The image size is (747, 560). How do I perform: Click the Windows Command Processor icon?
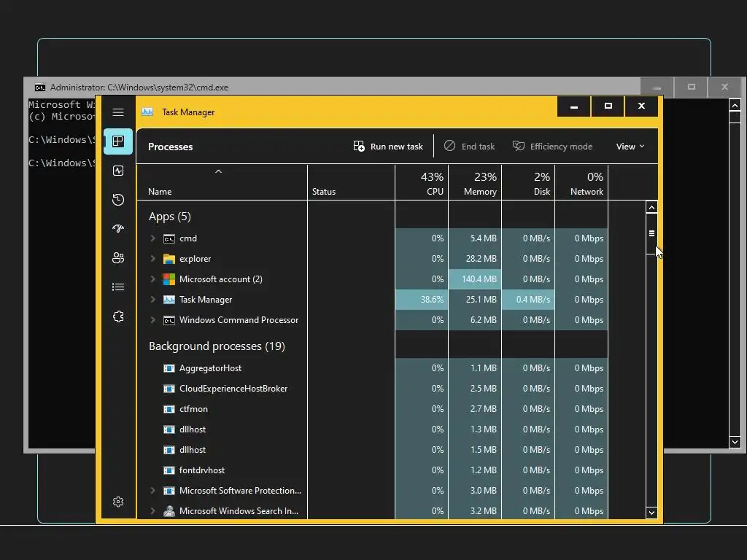click(169, 321)
